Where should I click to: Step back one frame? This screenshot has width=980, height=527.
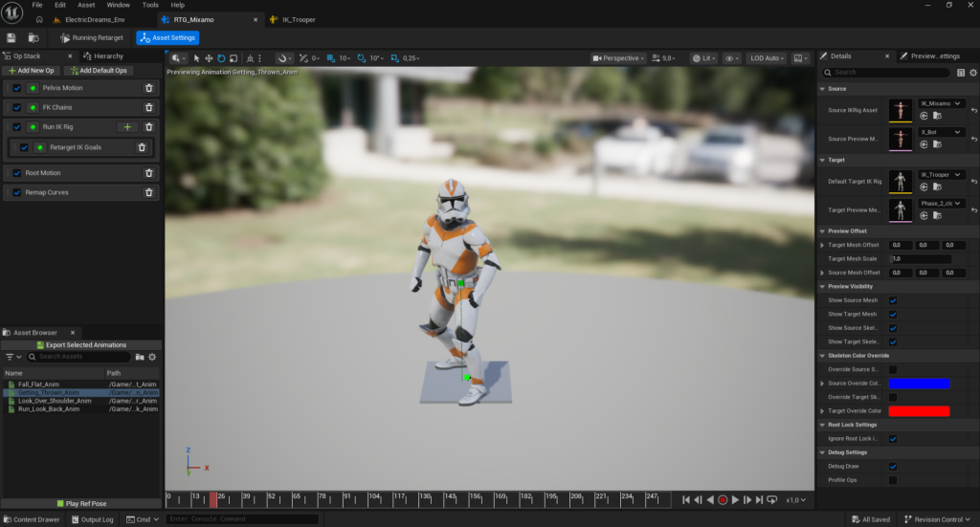(x=698, y=499)
